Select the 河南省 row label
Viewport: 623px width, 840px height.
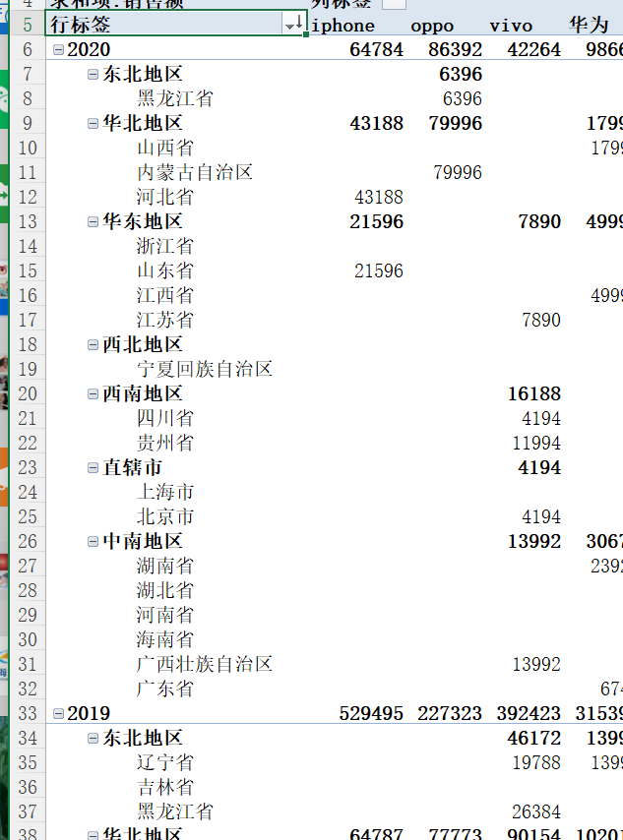(164, 616)
